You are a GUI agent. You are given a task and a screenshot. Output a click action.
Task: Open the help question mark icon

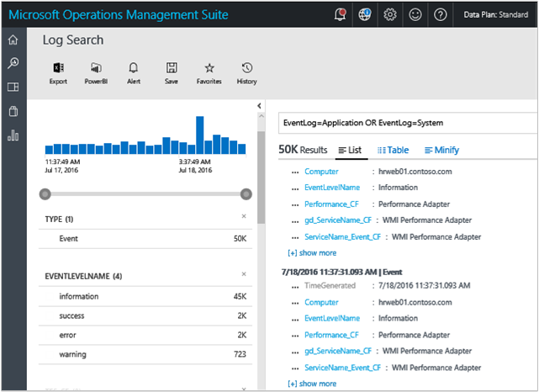441,14
